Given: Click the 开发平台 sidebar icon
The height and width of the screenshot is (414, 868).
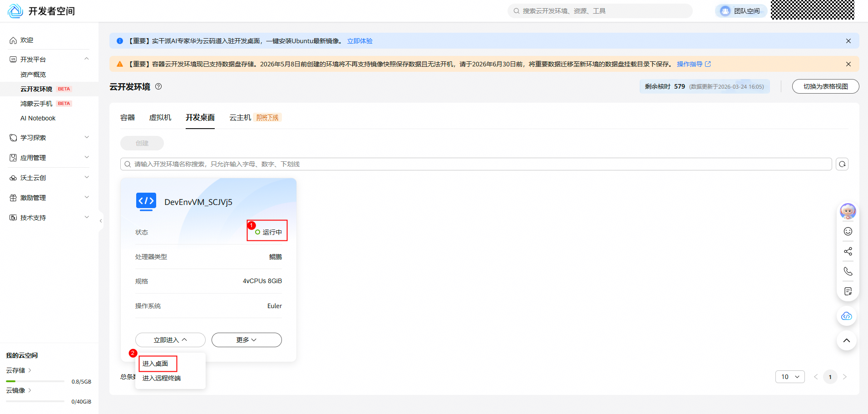Looking at the screenshot, I should click(13, 60).
